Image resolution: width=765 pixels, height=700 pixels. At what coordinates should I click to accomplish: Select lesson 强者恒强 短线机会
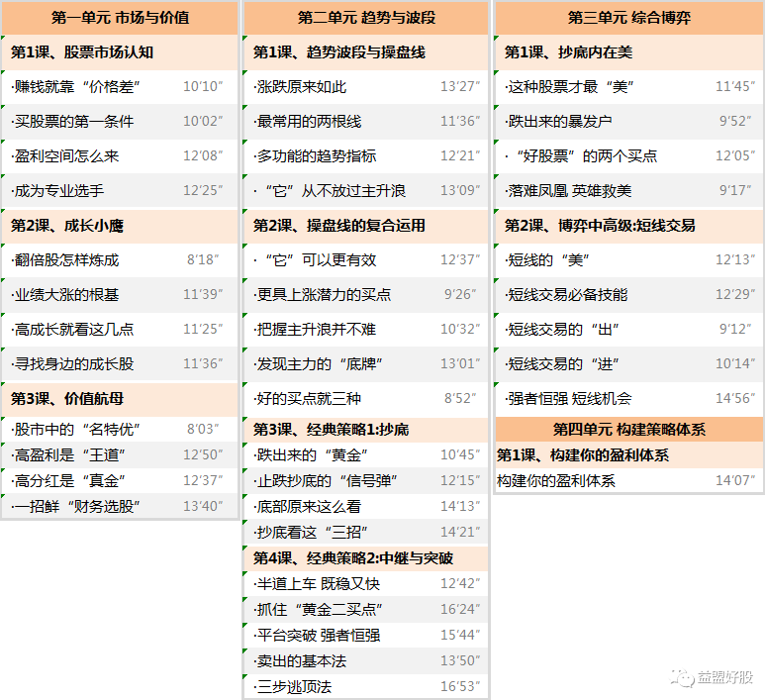tap(568, 399)
